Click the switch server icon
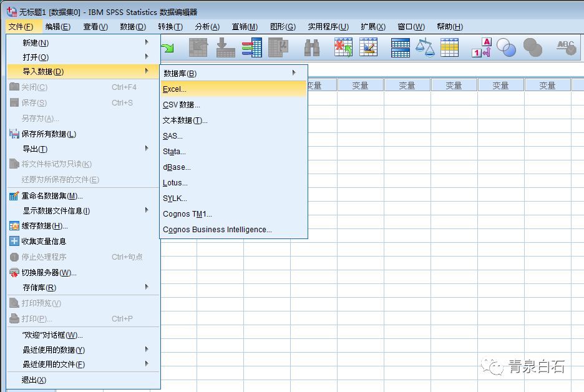This screenshot has height=392, width=584. (x=14, y=272)
